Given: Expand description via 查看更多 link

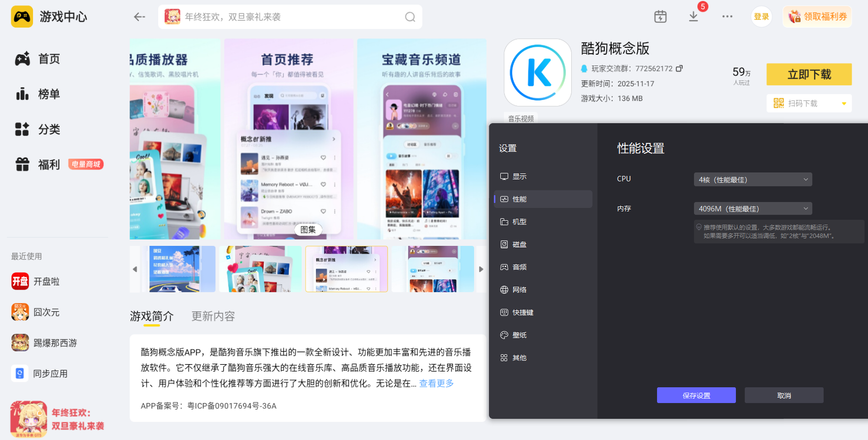Looking at the screenshot, I should [x=436, y=383].
